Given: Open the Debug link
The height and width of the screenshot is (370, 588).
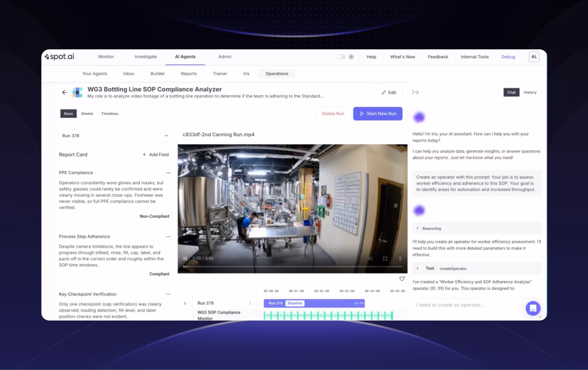Looking at the screenshot, I should pos(508,57).
